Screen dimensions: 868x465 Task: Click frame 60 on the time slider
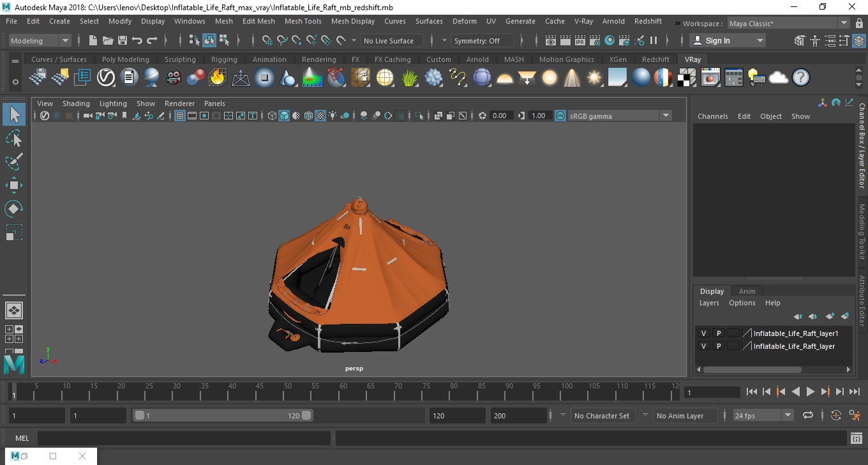pyautogui.click(x=343, y=391)
